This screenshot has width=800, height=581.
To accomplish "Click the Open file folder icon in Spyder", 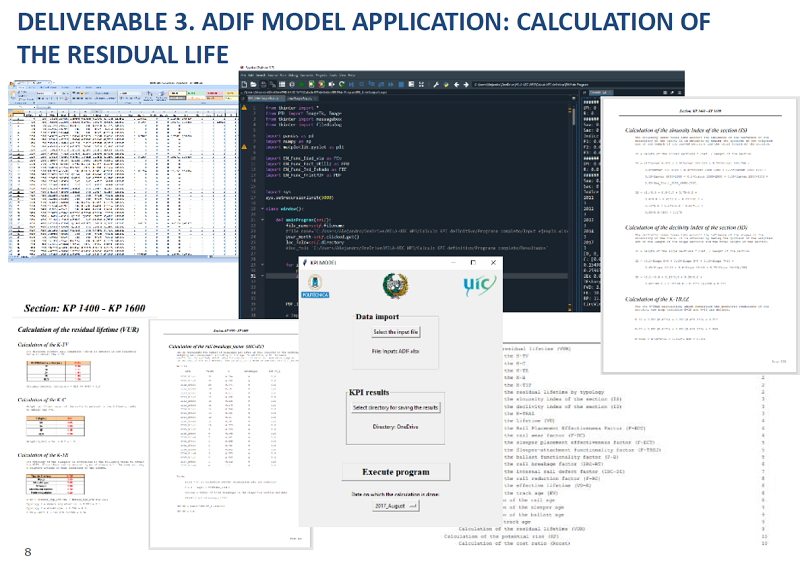I will pyautogui.click(x=253, y=84).
